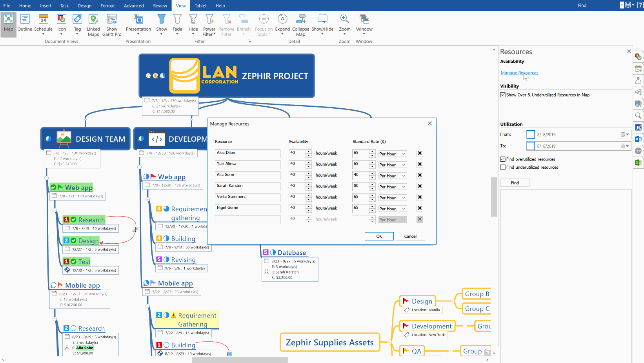The height and width of the screenshot is (363, 644).
Task: Enable Find underutilized resources checkbox
Action: tap(503, 167)
